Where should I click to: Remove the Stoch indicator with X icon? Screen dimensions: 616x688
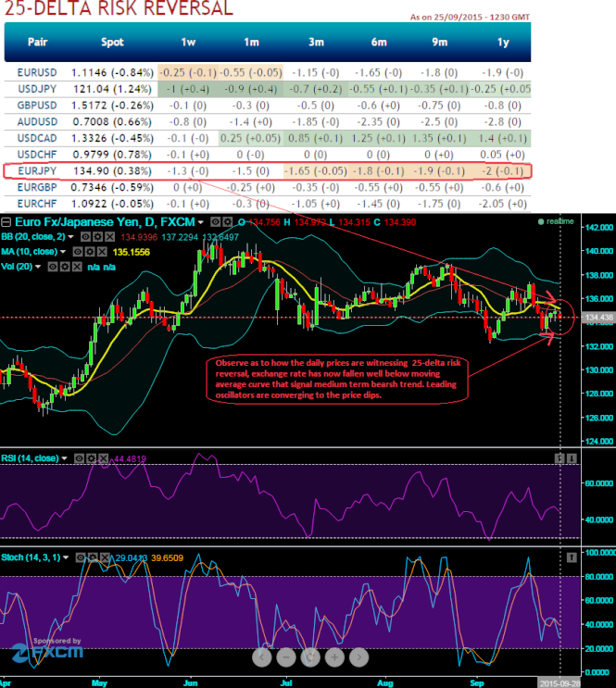[x=105, y=557]
